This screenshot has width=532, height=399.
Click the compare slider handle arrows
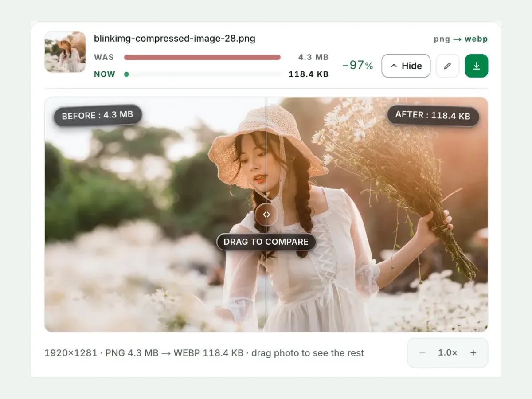266,215
